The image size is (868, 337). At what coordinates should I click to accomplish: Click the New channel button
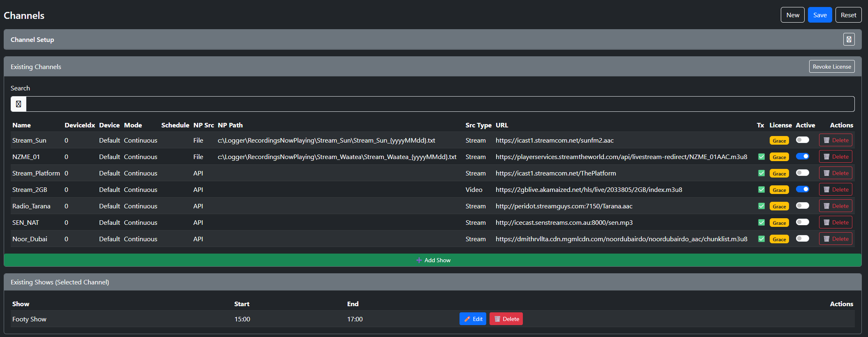pyautogui.click(x=792, y=15)
